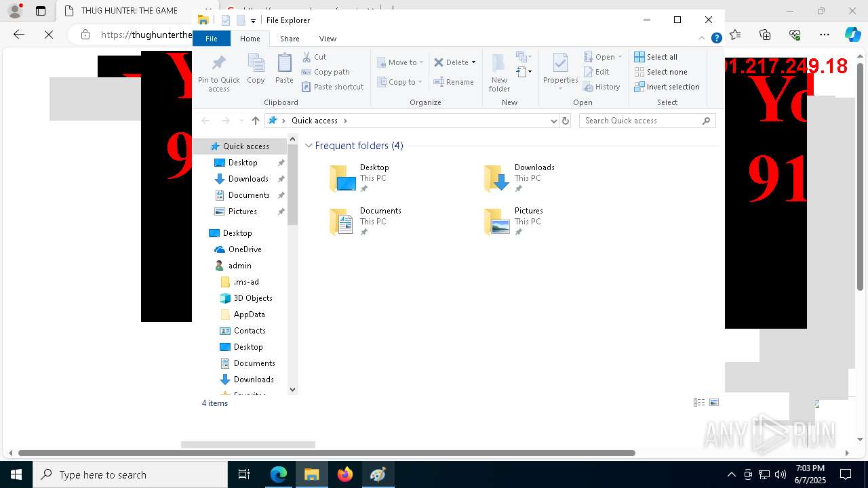Click the History ribbon button
This screenshot has width=868, height=488.
pyautogui.click(x=602, y=87)
